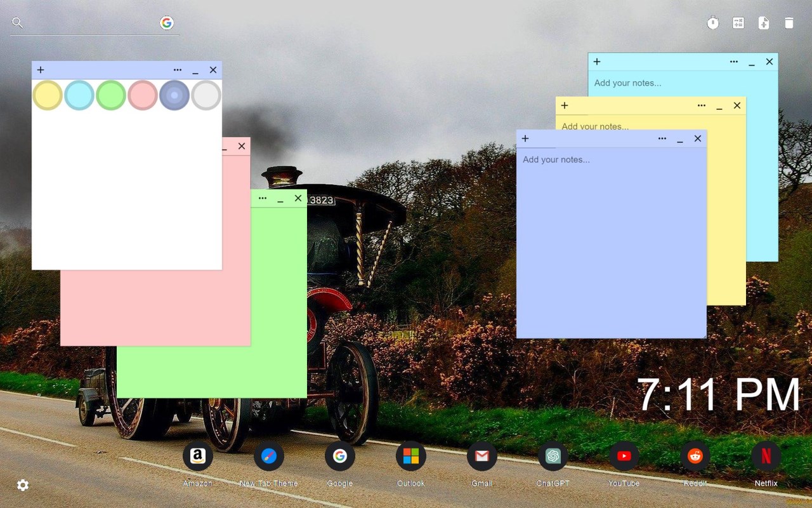Close the pink note
The width and height of the screenshot is (812, 508).
(242, 146)
